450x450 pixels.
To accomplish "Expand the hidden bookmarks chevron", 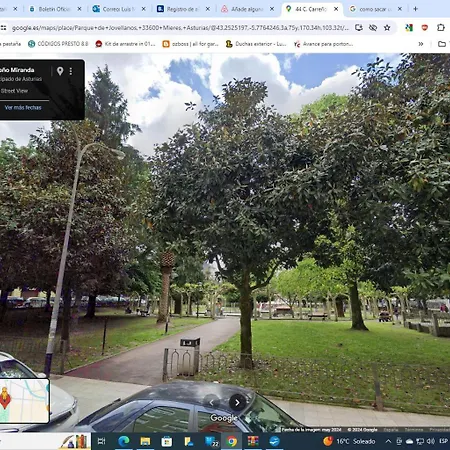I will click(421, 44).
